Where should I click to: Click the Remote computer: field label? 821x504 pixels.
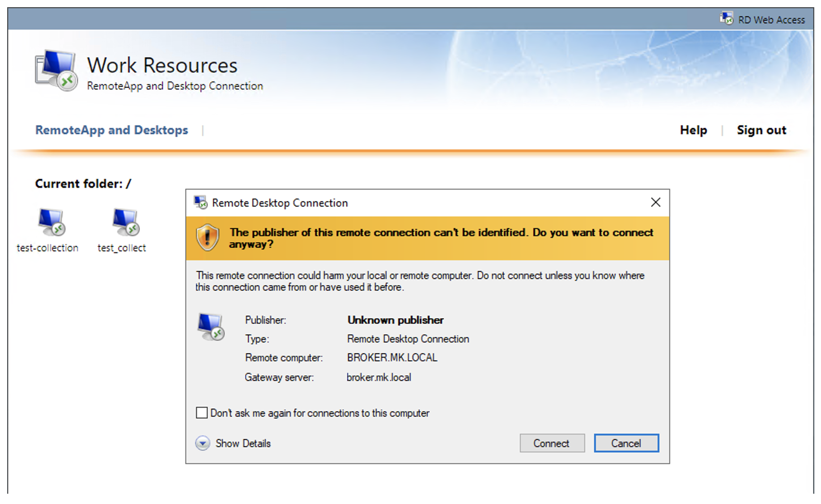[x=284, y=358]
